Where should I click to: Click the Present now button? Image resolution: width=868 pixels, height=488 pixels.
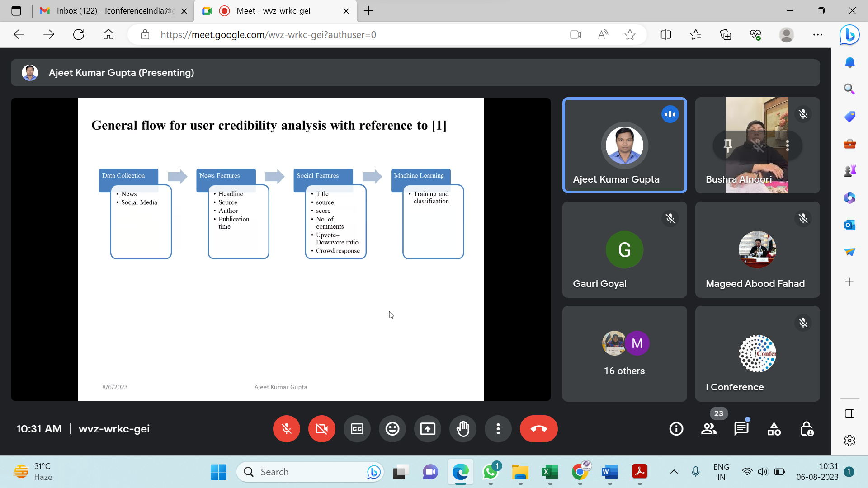tap(427, 428)
